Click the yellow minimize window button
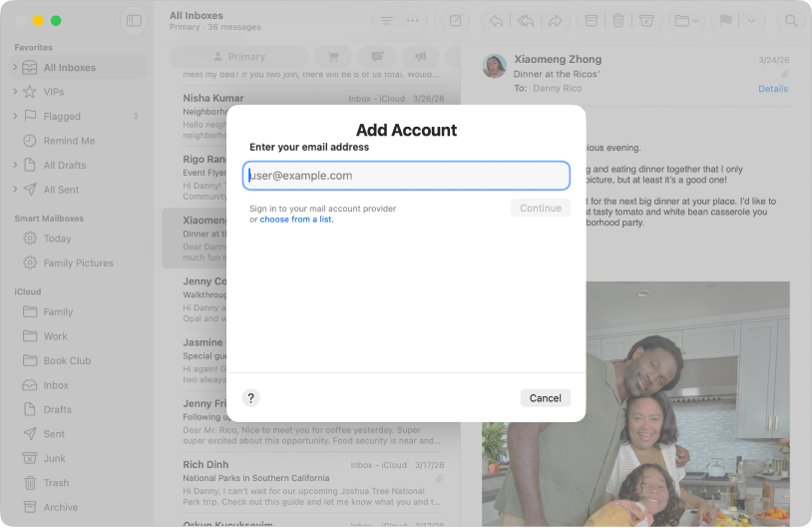812x528 pixels. (x=38, y=21)
